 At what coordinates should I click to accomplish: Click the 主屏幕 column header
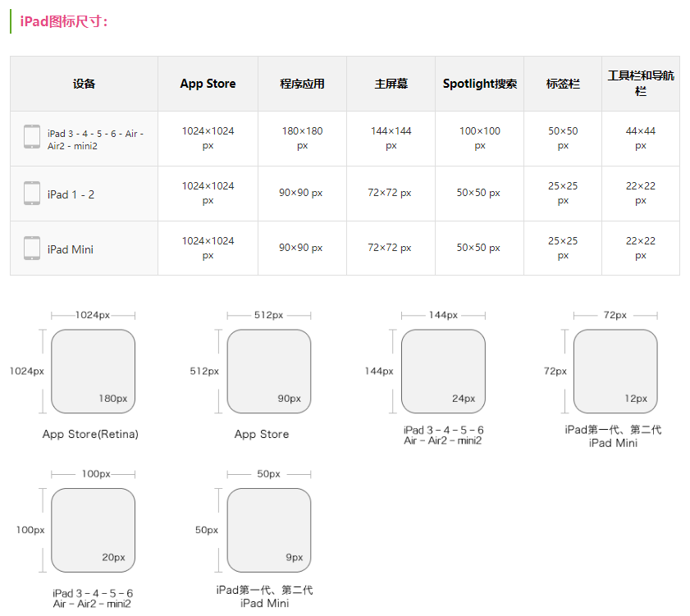(391, 84)
